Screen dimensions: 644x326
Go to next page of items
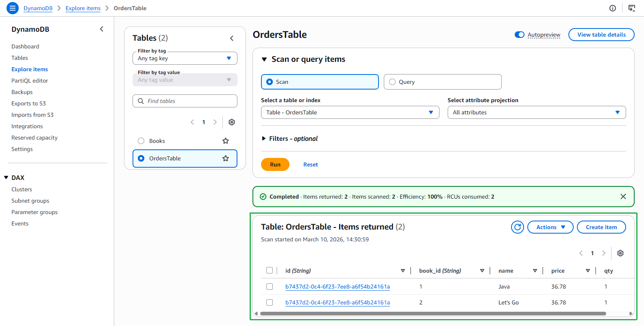604,253
